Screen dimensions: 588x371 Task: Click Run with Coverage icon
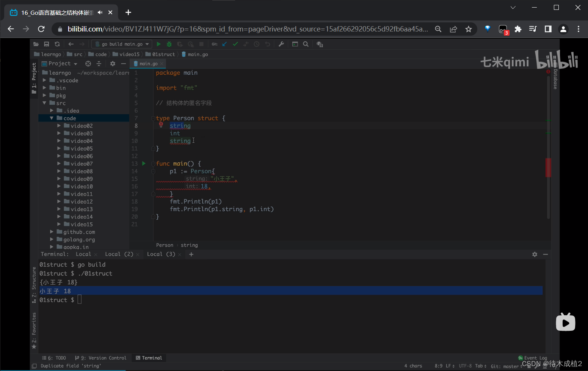point(180,44)
